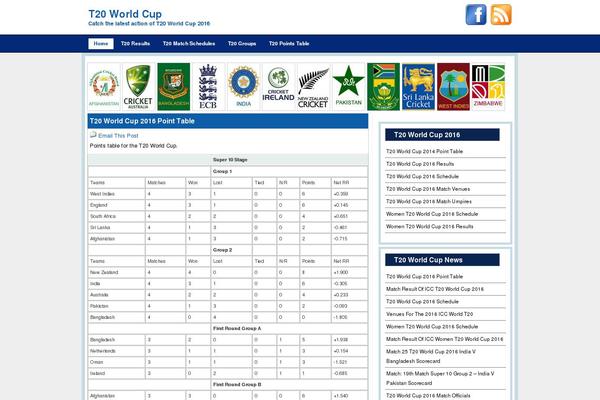Open the T20 Points Table menu
Screen dimensions: 600x400
tap(289, 44)
